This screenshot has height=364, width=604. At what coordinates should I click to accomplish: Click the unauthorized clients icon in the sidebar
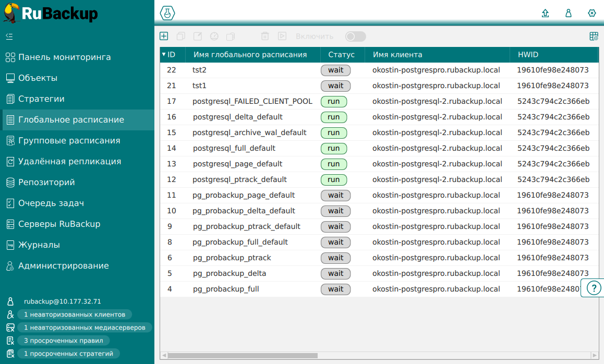tap(10, 314)
